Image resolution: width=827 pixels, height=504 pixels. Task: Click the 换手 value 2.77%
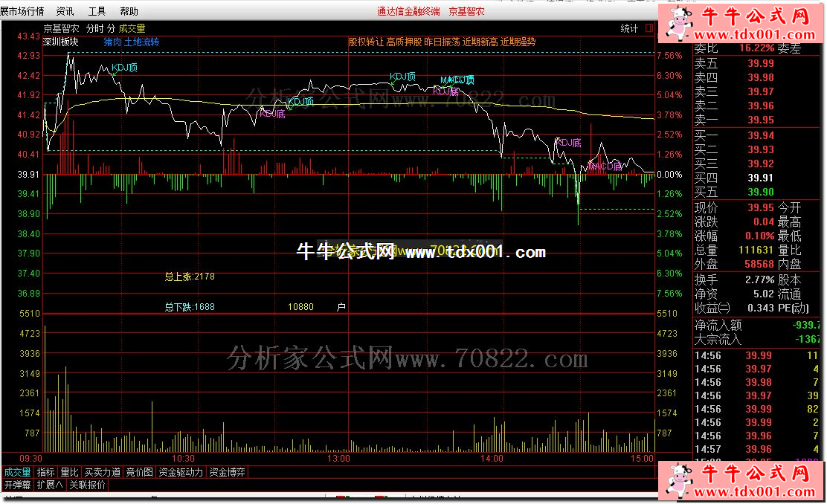[x=760, y=280]
